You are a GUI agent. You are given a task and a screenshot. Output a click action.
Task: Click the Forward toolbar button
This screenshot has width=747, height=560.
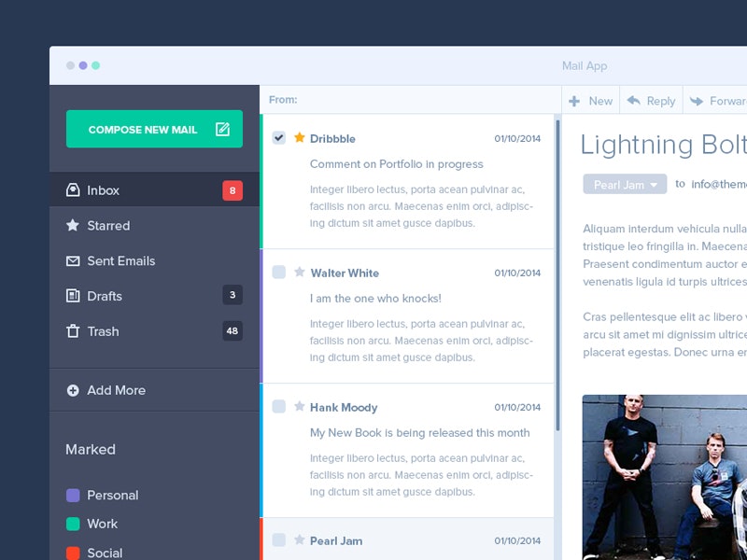[x=715, y=101]
